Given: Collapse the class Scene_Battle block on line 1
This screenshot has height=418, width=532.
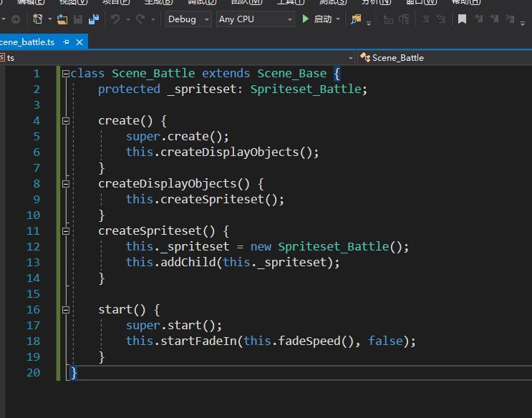Looking at the screenshot, I should (x=66, y=74).
